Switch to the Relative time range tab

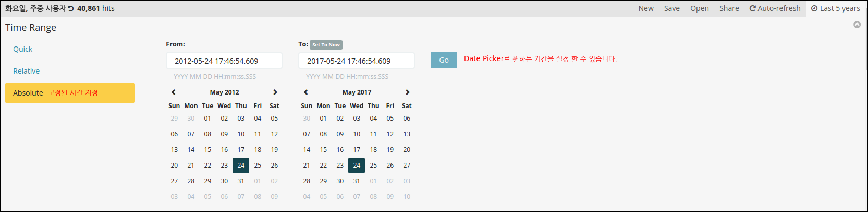tap(26, 71)
